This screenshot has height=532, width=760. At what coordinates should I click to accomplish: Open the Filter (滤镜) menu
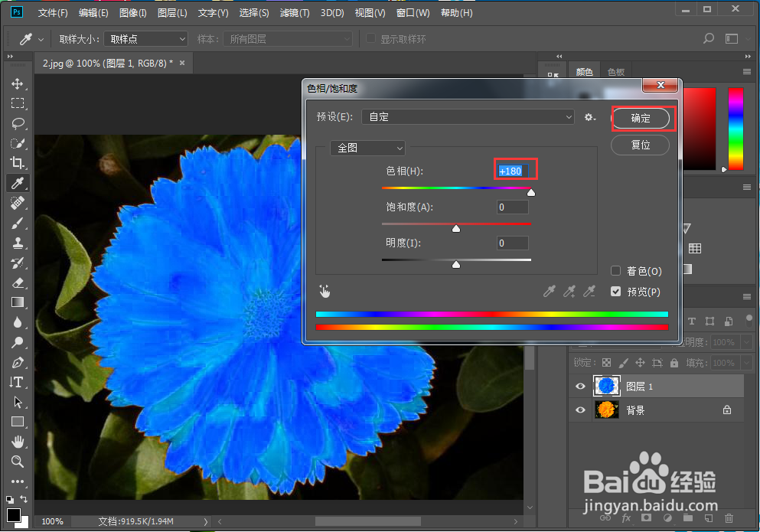294,13
